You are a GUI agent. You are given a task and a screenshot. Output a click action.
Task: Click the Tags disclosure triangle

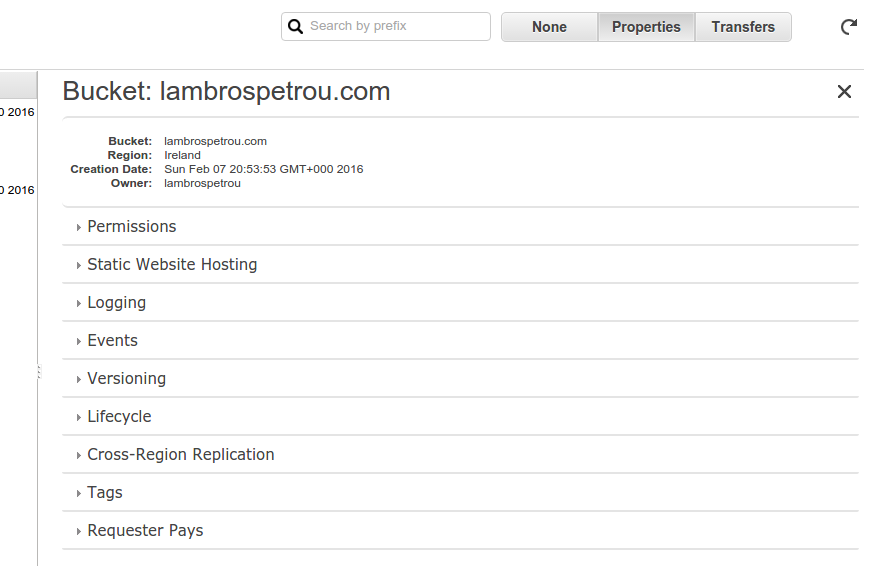(x=79, y=494)
